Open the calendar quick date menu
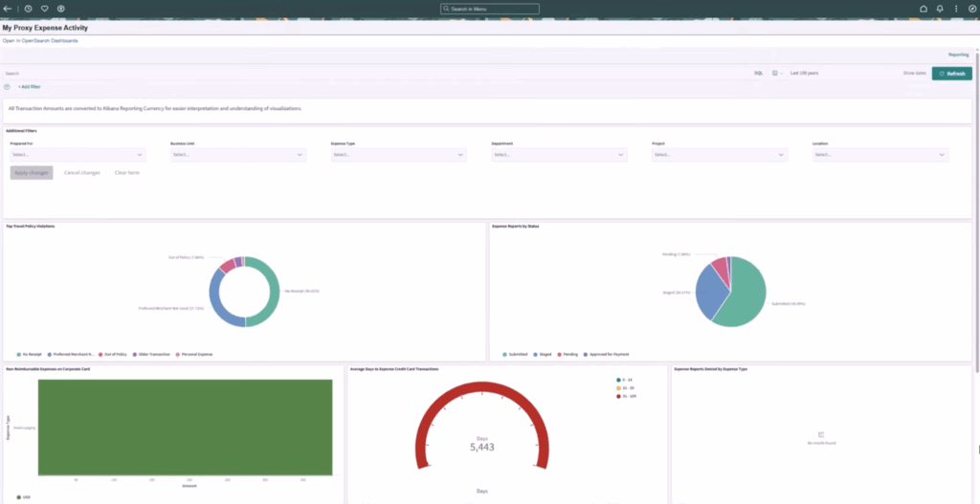980x504 pixels. click(777, 73)
